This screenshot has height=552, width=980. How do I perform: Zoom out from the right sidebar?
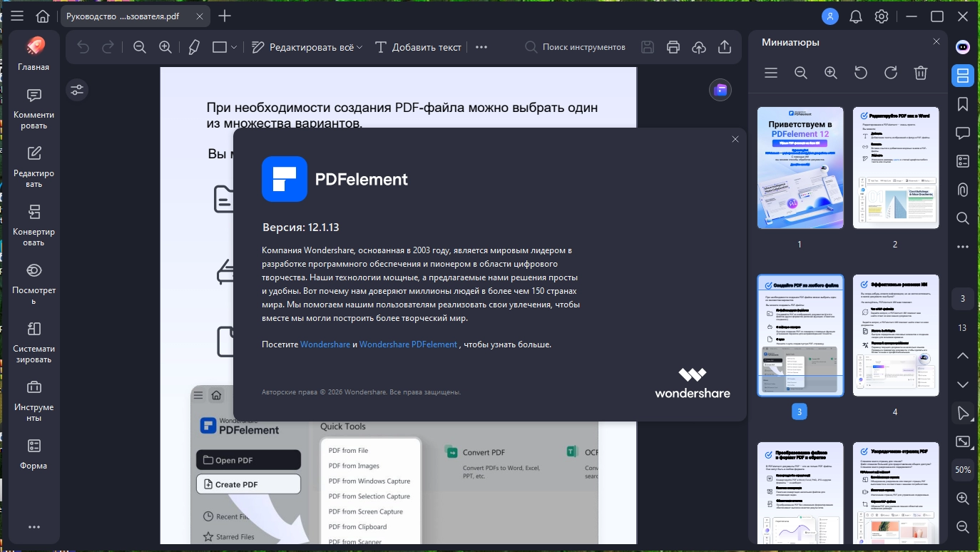pyautogui.click(x=963, y=527)
